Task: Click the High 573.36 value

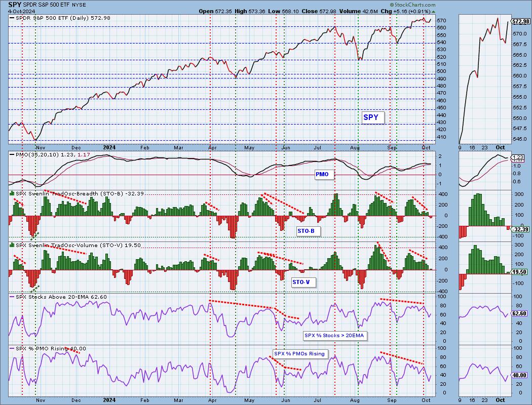Action: pyautogui.click(x=250, y=11)
